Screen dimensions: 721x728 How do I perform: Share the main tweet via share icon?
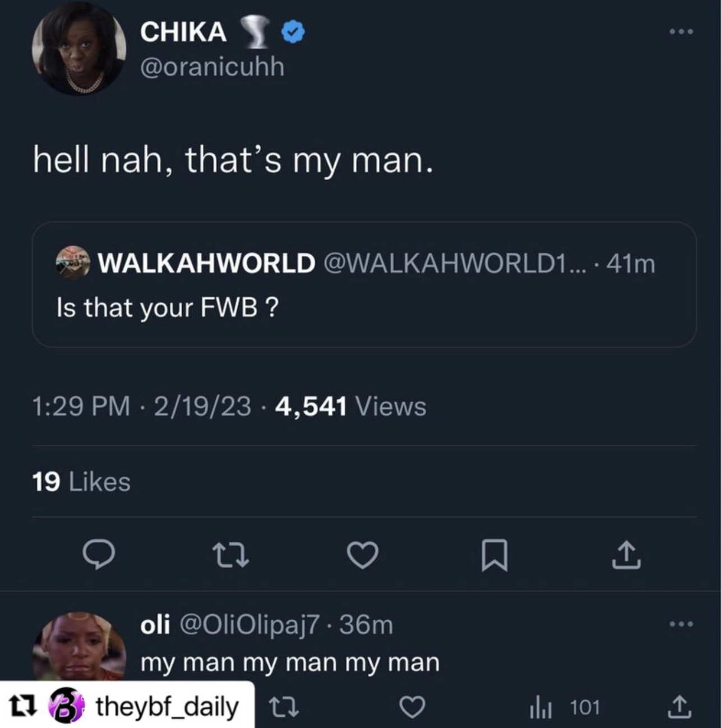pyautogui.click(x=626, y=555)
